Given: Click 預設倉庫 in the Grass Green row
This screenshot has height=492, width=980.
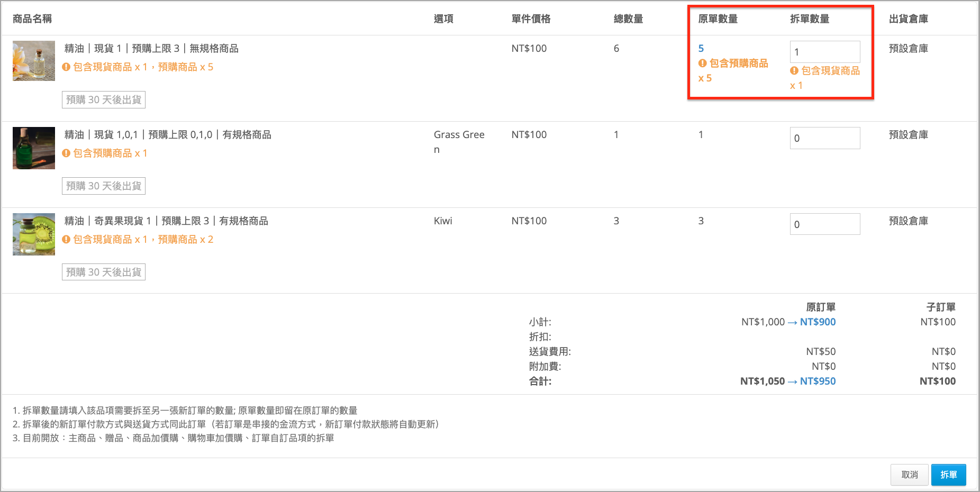Looking at the screenshot, I should click(x=909, y=135).
